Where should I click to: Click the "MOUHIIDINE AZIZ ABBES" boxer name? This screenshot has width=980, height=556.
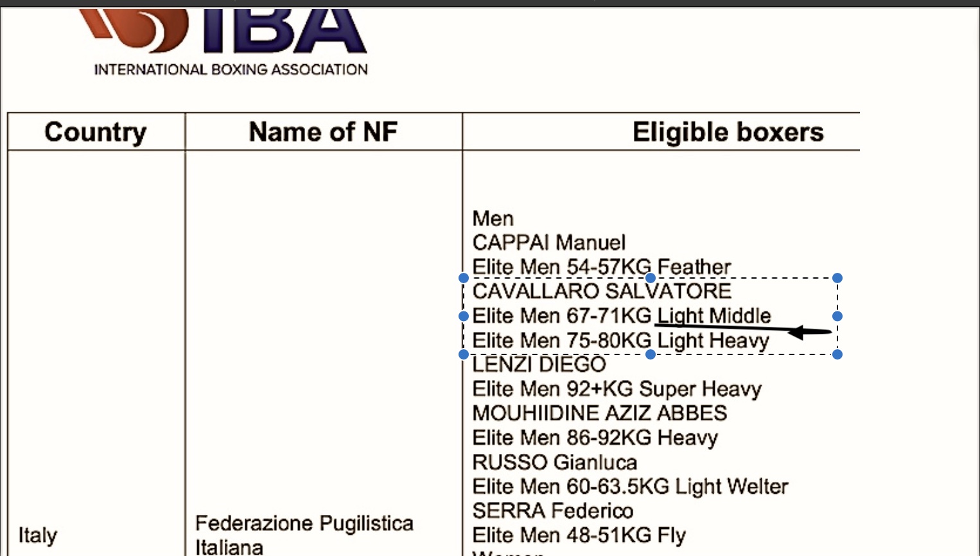click(x=599, y=413)
